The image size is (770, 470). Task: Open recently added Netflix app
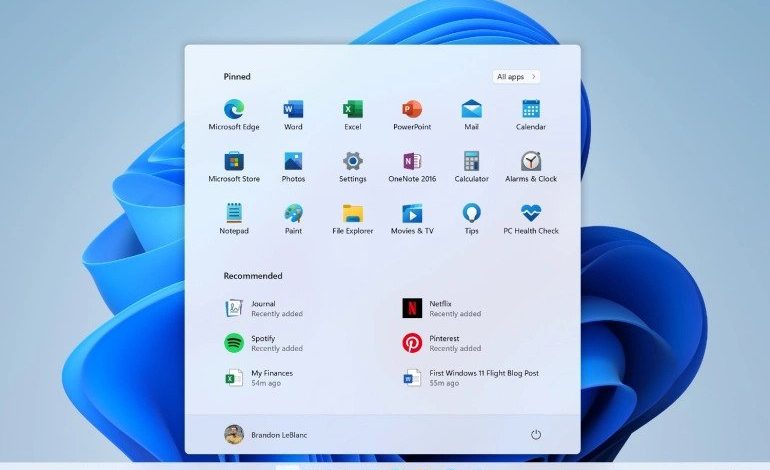[441, 308]
